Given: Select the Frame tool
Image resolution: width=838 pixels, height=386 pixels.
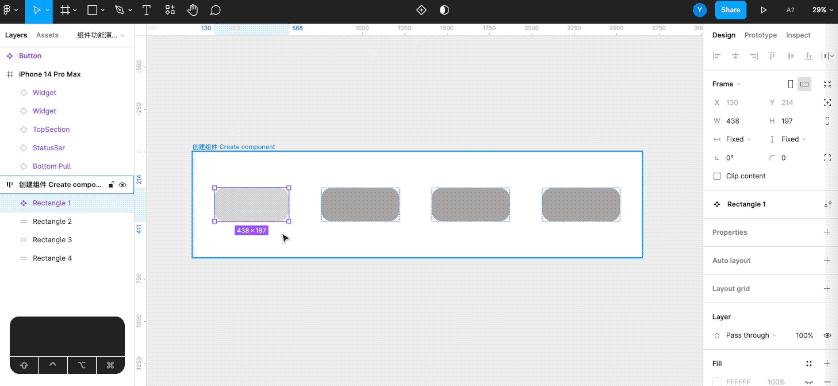Looking at the screenshot, I should (65, 10).
